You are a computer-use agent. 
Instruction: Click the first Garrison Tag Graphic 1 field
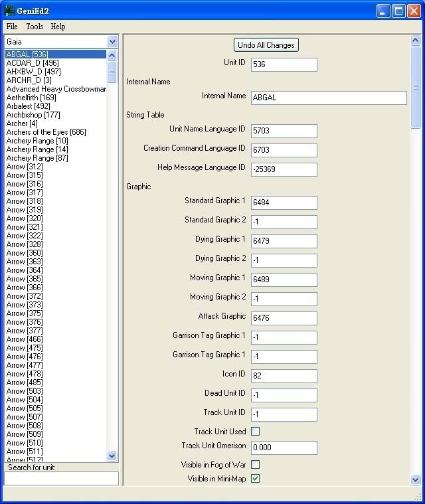pyautogui.click(x=284, y=337)
